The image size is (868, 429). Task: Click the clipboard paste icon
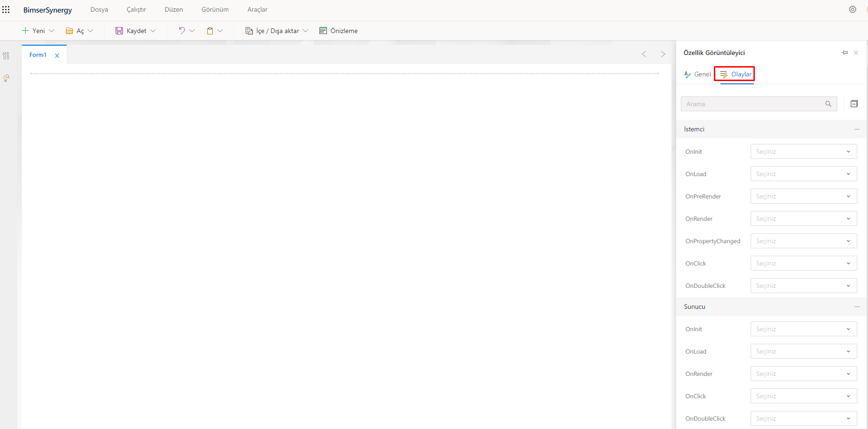210,31
